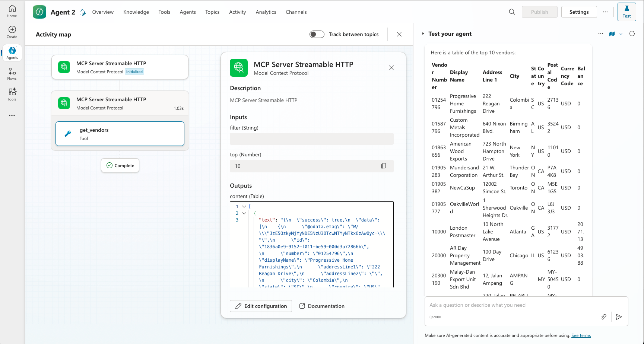Open the activity map icon in the test panel
Viewport: 644px width, 344px height.
pos(612,34)
